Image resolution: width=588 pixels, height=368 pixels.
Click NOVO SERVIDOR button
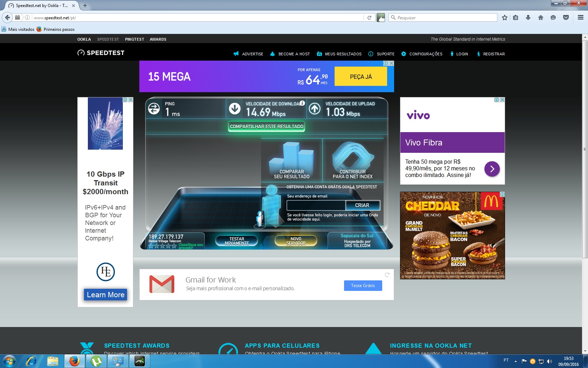pyautogui.click(x=296, y=241)
